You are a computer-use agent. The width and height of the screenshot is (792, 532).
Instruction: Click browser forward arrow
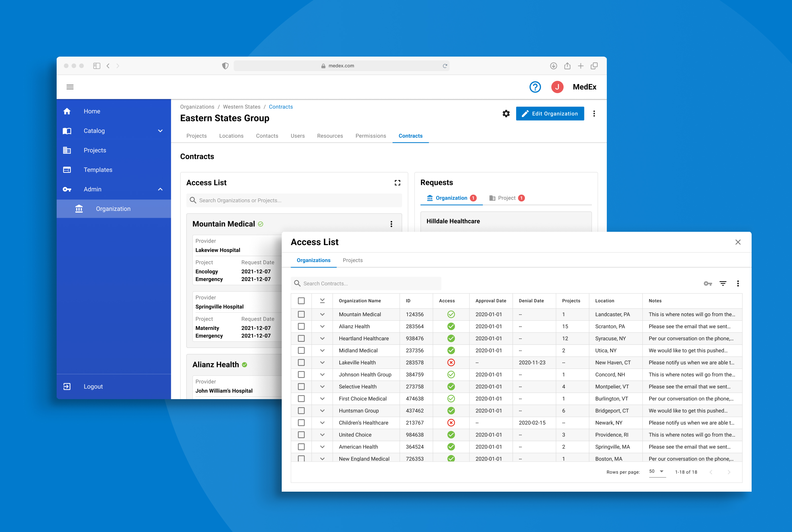coord(118,66)
